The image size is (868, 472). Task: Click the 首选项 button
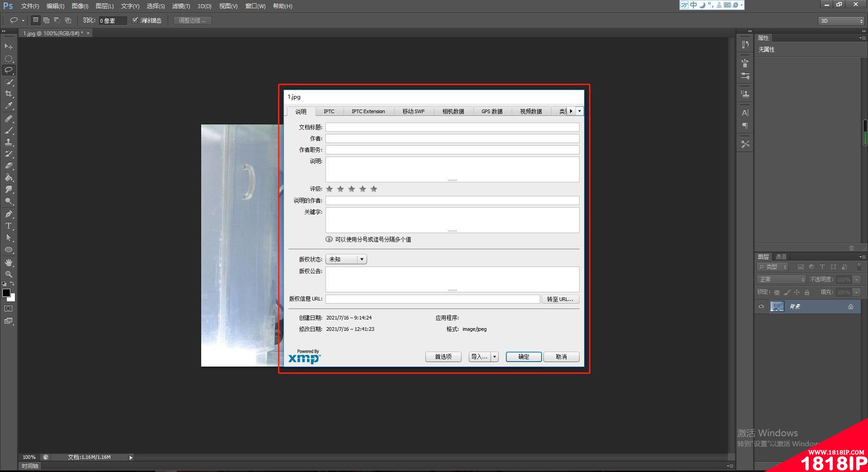pyautogui.click(x=443, y=357)
